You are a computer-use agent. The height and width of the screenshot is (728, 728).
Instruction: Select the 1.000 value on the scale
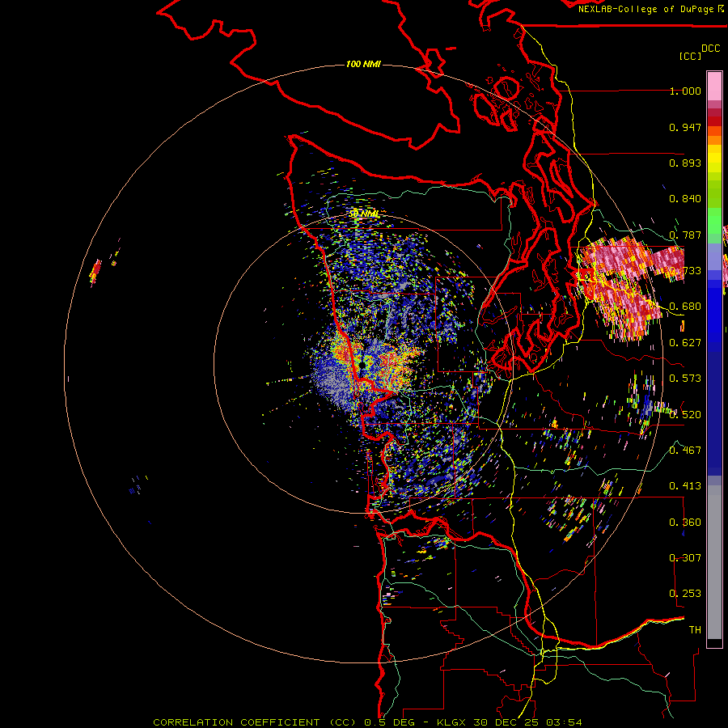685,91
